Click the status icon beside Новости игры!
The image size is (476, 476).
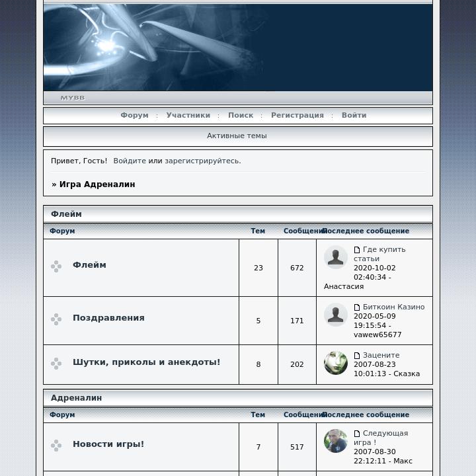(56, 446)
